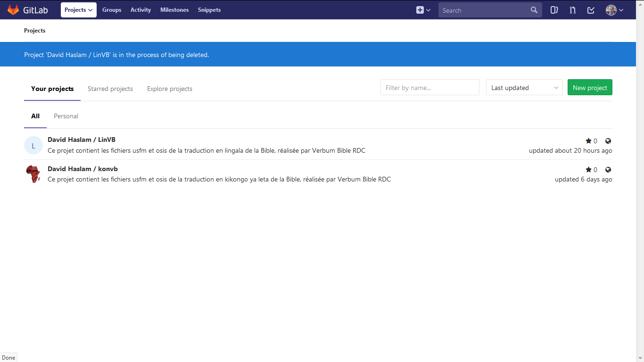Click the search magnifier icon
The height and width of the screenshot is (362, 644).
534,10
